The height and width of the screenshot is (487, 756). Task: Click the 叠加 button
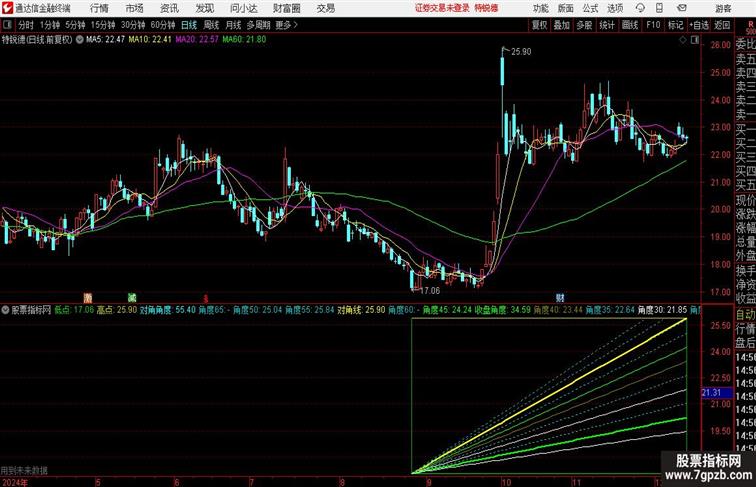pyautogui.click(x=561, y=25)
